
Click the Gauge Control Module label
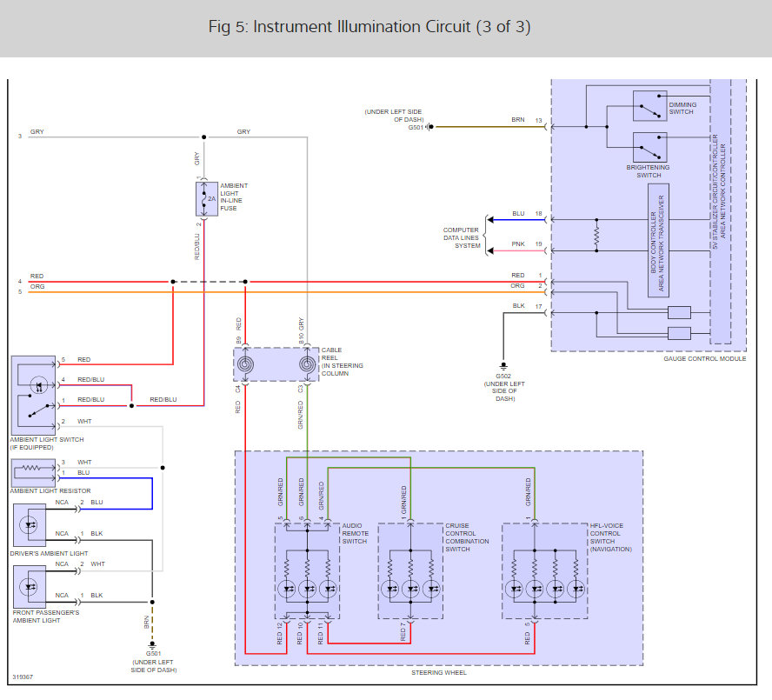click(x=704, y=358)
